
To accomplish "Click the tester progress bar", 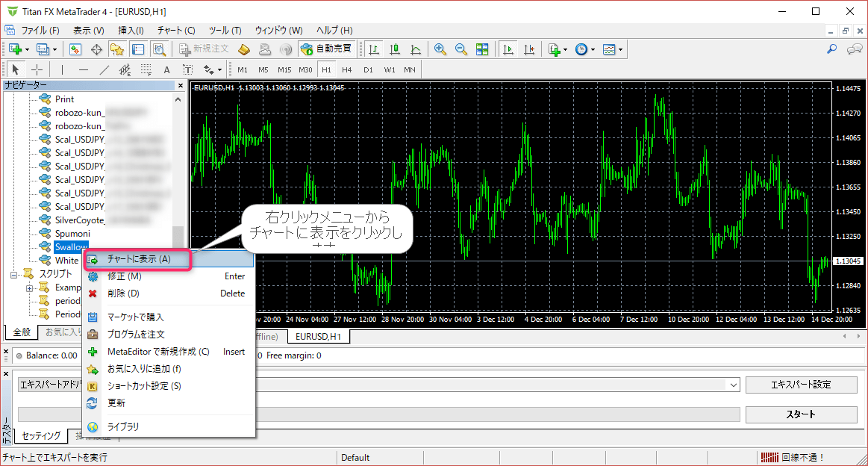I will point(379,414).
